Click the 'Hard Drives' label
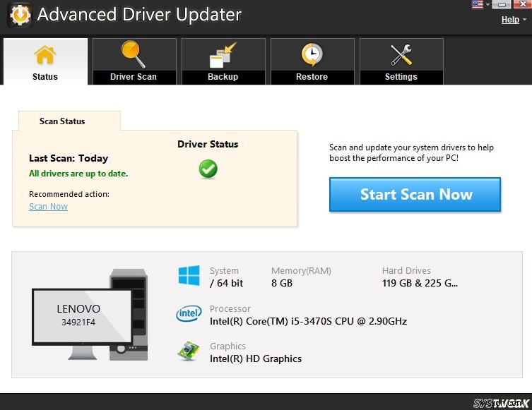The image size is (532, 410). (406, 270)
